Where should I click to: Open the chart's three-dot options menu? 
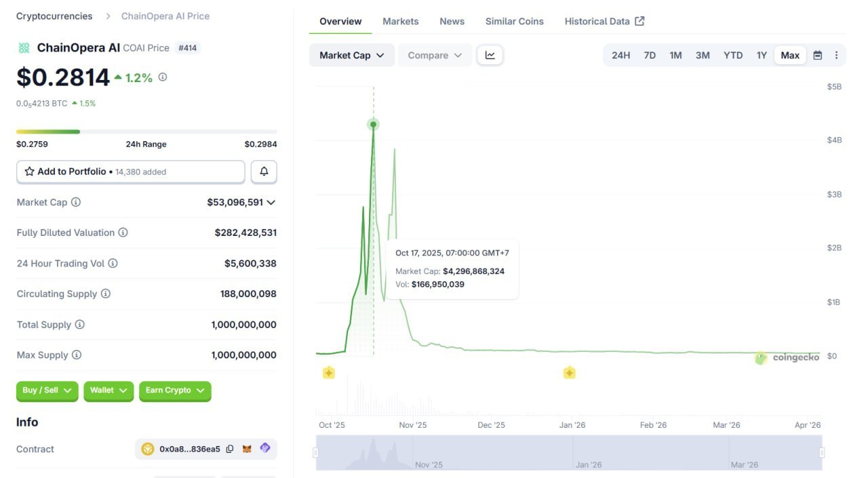837,55
